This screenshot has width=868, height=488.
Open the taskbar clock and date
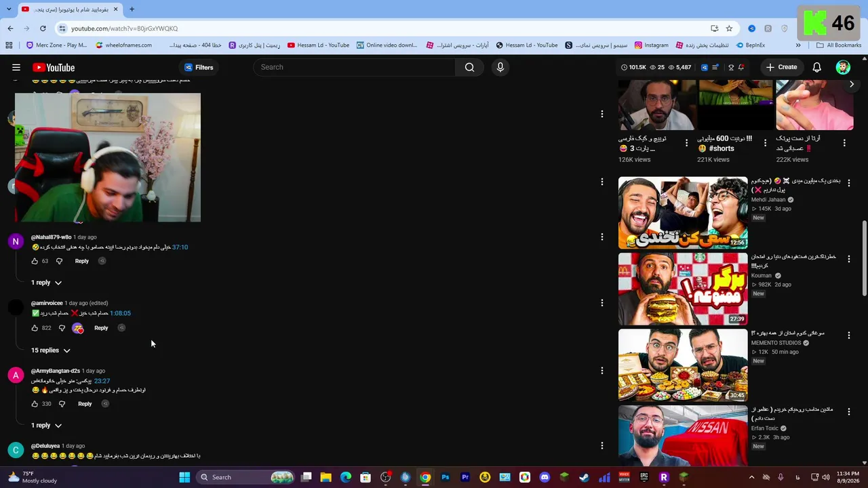coord(848,477)
